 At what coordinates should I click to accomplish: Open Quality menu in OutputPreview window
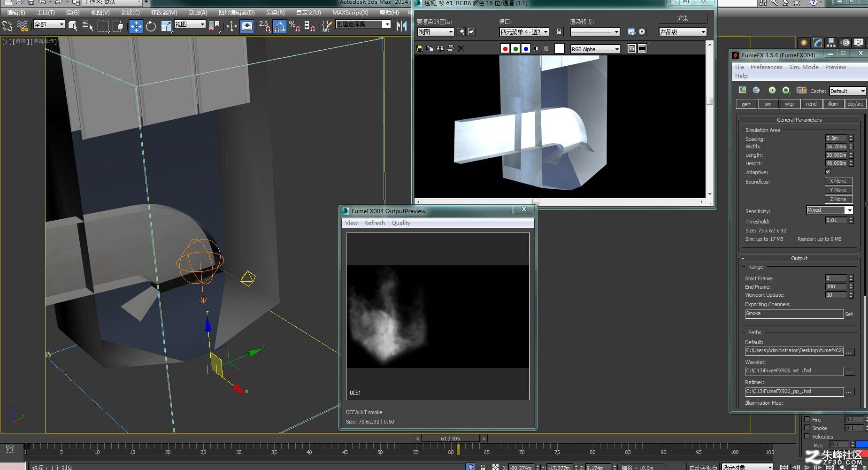(400, 223)
